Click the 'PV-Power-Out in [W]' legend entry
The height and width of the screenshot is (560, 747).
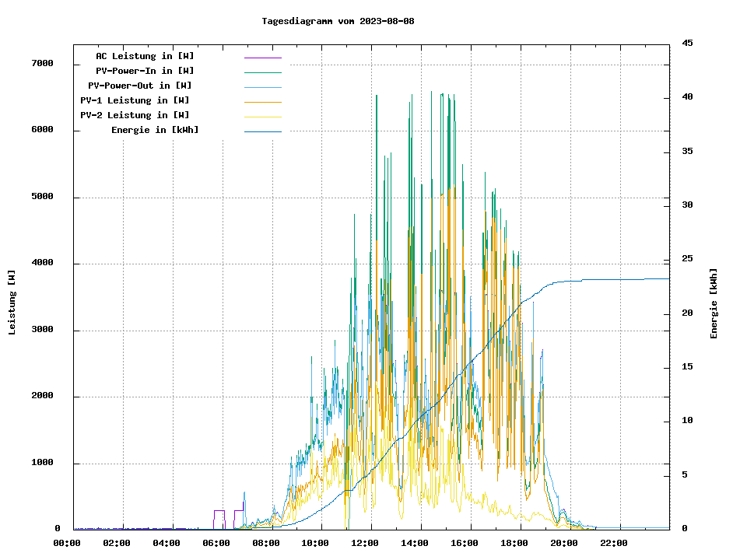point(140,86)
